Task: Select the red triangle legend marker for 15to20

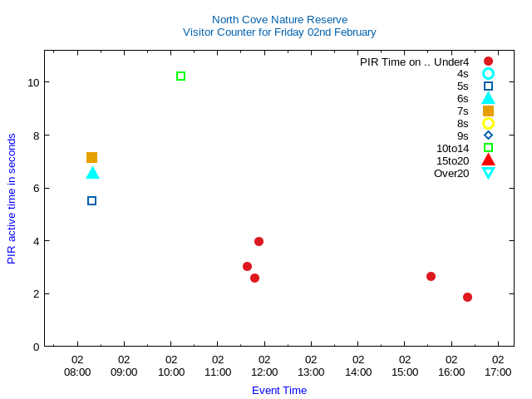Action: (488, 160)
